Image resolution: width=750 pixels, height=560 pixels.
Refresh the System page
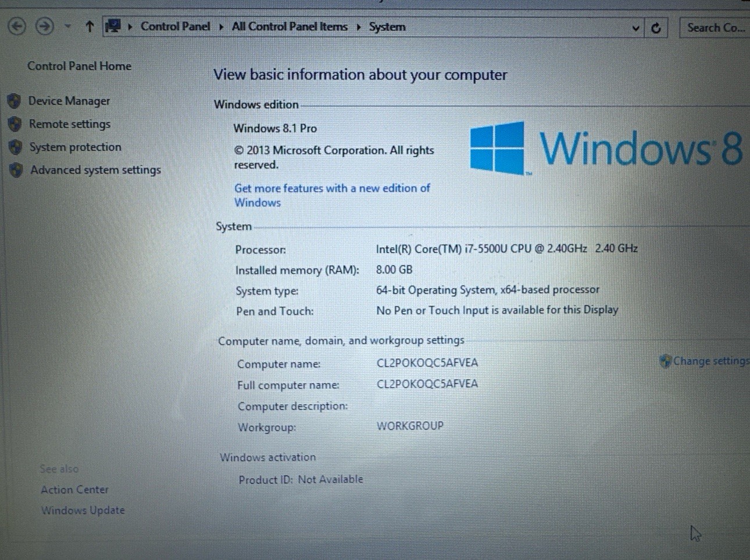tap(656, 28)
